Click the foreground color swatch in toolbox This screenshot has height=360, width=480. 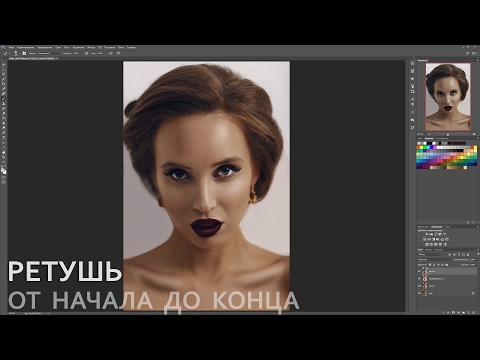pyautogui.click(x=3, y=169)
